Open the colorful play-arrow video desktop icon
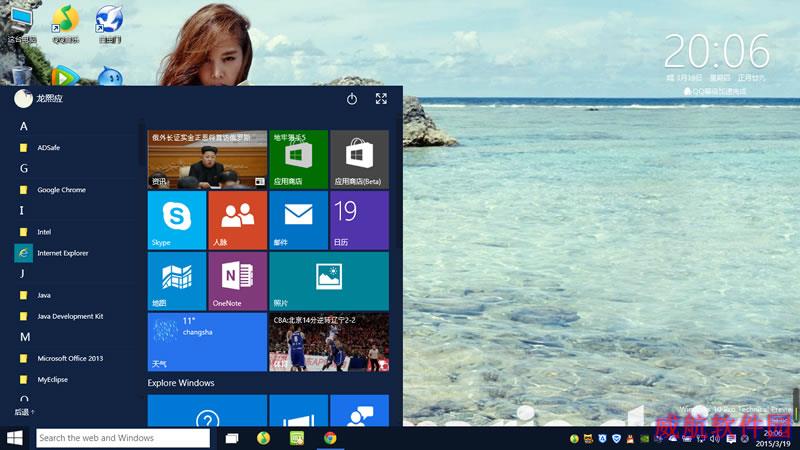Viewport: 800px width, 450px height. pyautogui.click(x=65, y=76)
